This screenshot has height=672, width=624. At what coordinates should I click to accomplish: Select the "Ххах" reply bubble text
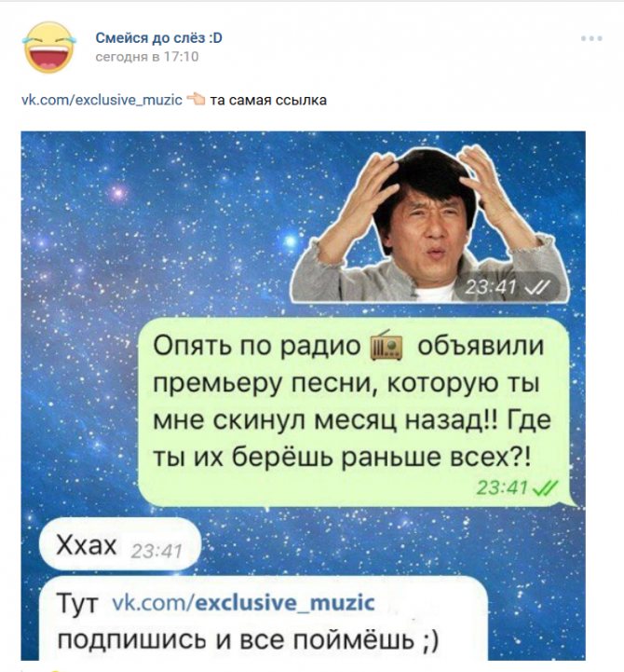(x=87, y=545)
